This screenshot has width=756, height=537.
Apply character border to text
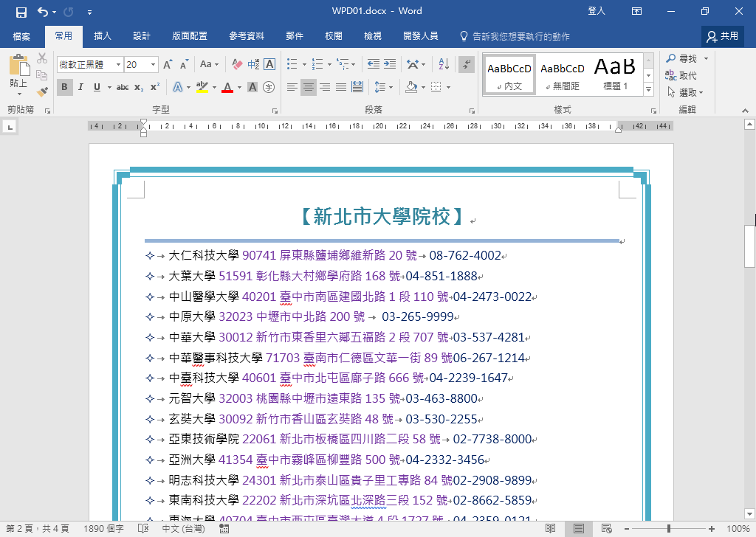269,64
